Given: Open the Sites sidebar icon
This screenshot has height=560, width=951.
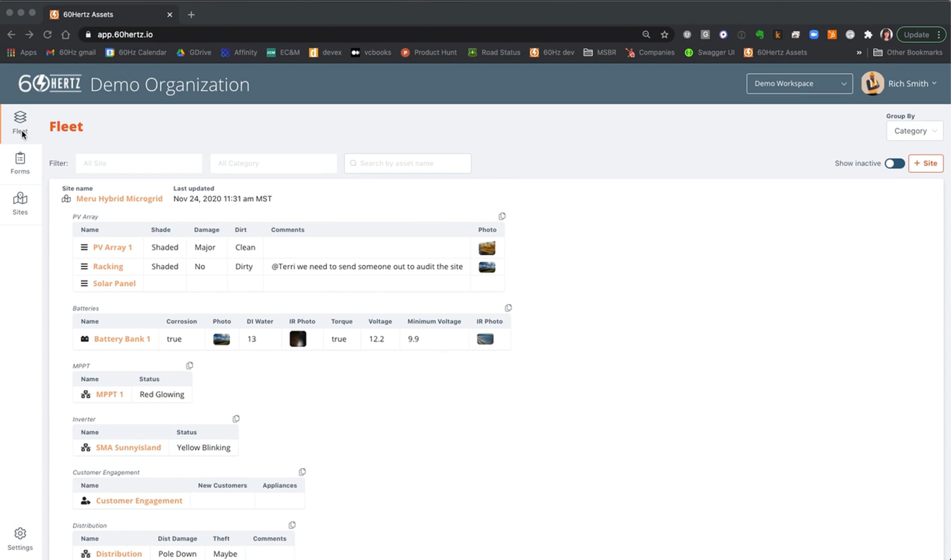Looking at the screenshot, I should point(20,204).
